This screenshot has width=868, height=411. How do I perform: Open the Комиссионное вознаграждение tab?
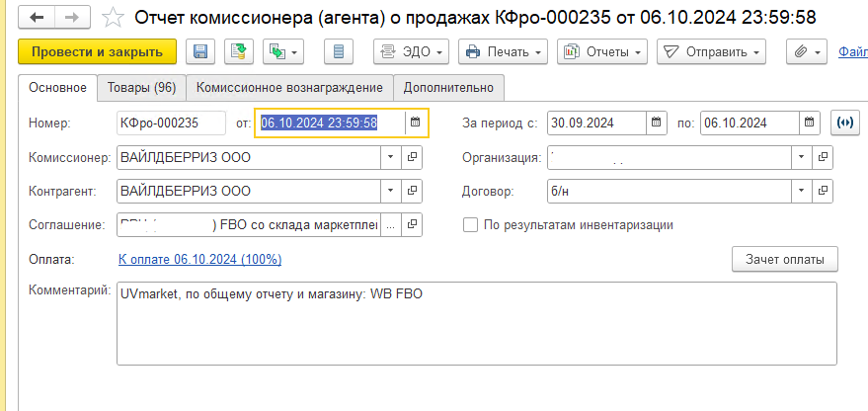[289, 88]
